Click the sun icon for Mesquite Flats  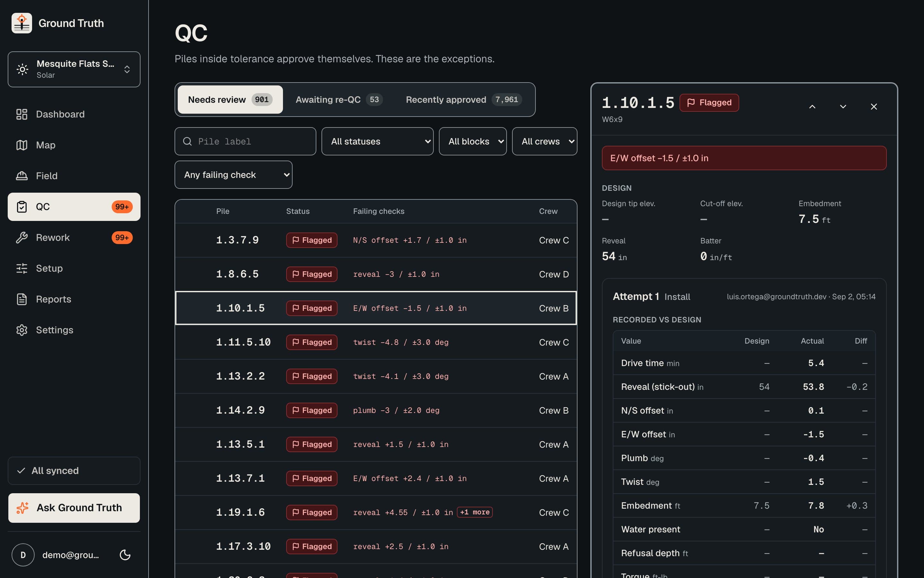22,69
